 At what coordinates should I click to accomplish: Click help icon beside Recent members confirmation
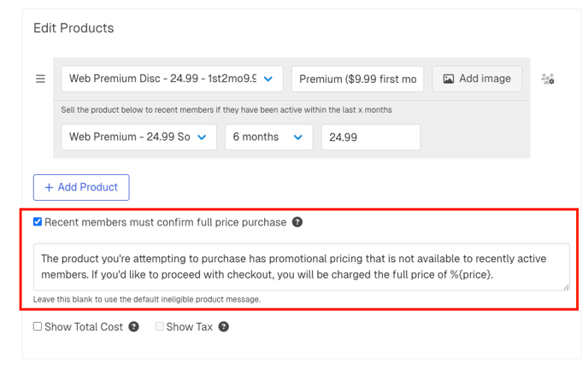point(297,222)
